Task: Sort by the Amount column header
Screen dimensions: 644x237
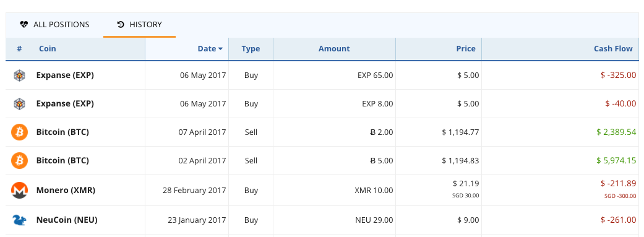Action: (334, 49)
